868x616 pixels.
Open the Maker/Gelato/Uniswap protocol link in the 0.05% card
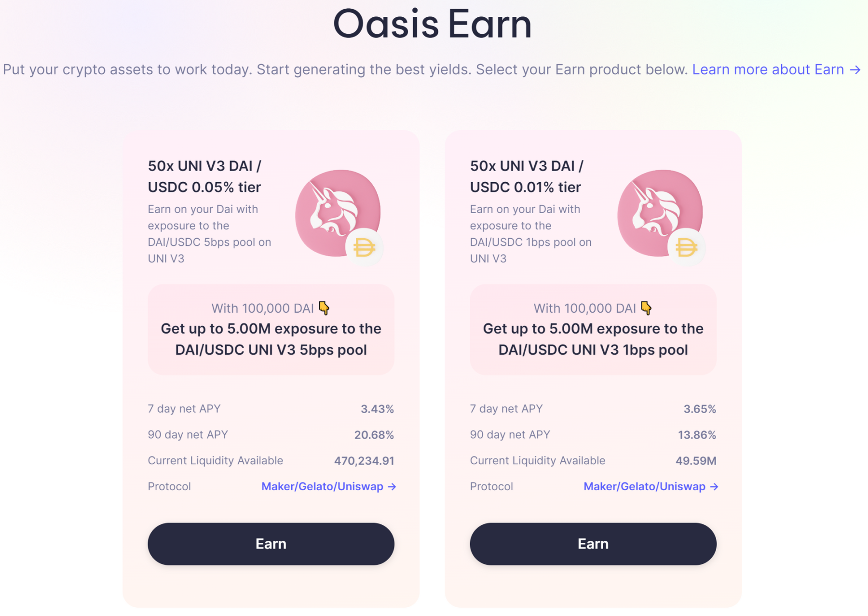(x=328, y=486)
